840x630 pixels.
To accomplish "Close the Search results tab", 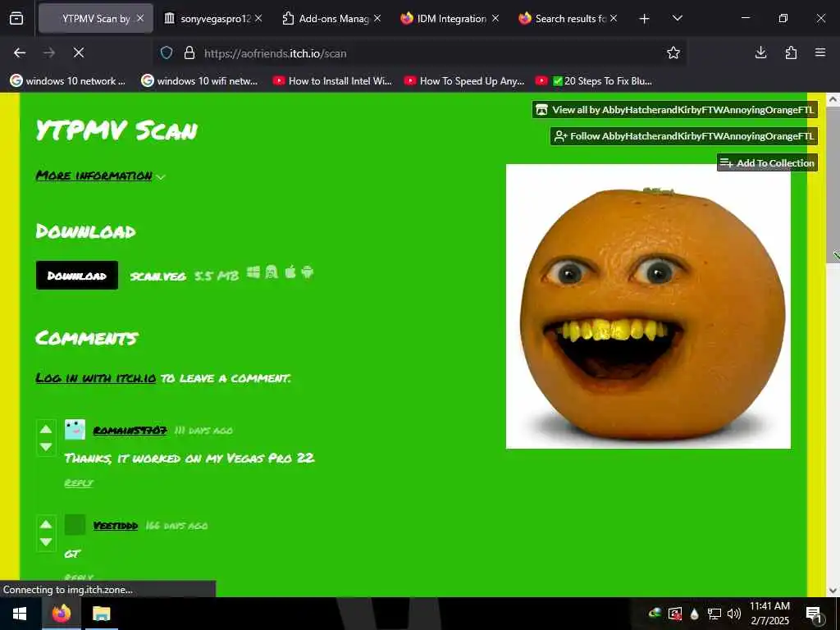I will pos(614,18).
